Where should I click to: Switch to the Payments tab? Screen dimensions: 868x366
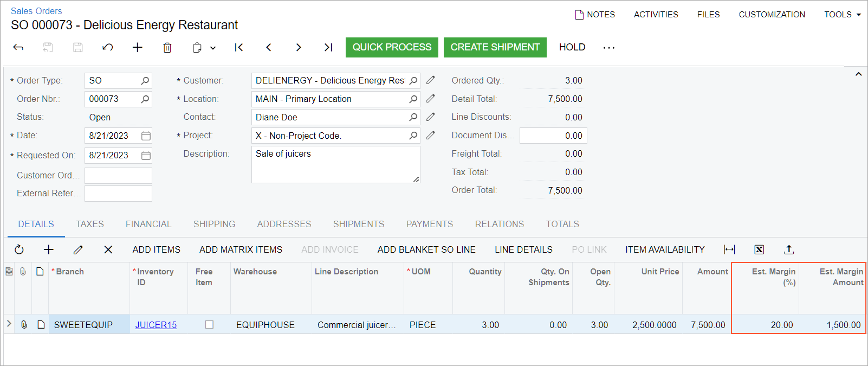[430, 224]
